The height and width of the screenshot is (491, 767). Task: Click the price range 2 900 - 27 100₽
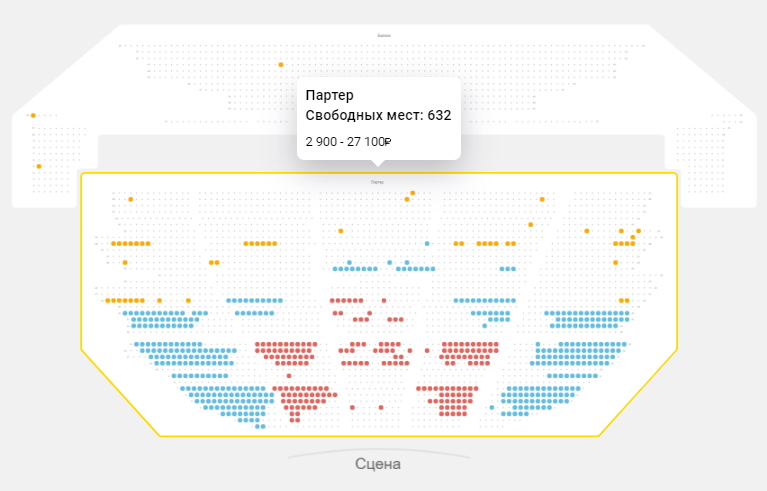347,141
